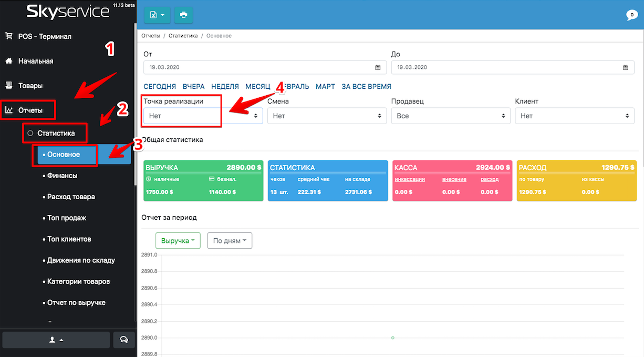Select the ЗА ВСЕ ВРЕМЯ period link

coord(366,86)
